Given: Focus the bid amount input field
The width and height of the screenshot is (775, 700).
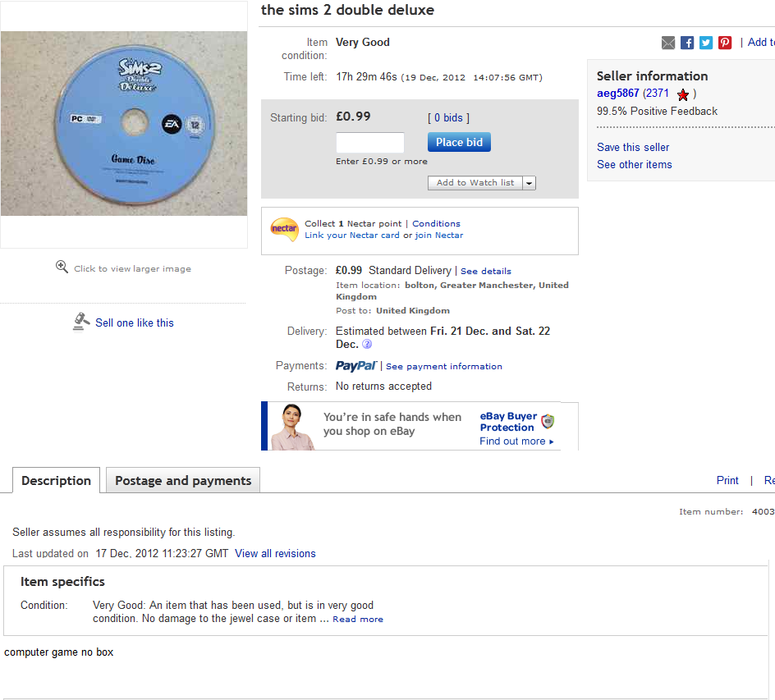Looking at the screenshot, I should click(370, 142).
